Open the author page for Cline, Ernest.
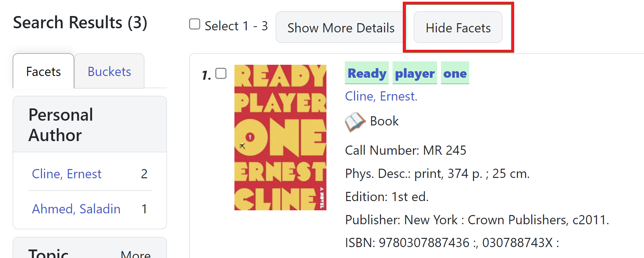The image size is (644, 258). tap(381, 96)
